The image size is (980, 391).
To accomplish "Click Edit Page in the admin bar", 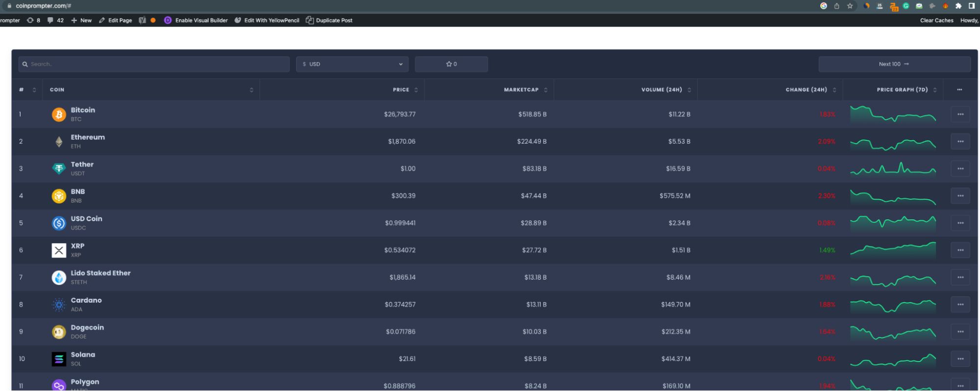I will click(x=115, y=20).
